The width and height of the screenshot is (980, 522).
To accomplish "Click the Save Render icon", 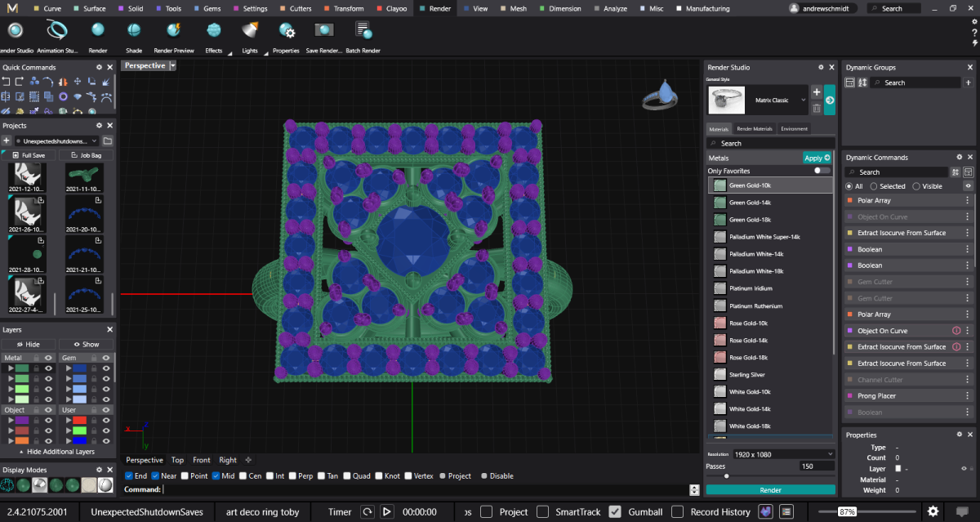I will tap(324, 31).
